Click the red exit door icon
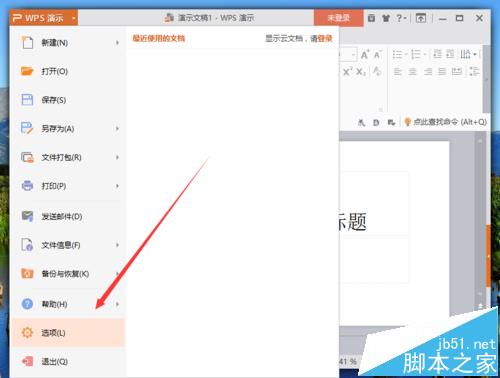 tap(27, 361)
